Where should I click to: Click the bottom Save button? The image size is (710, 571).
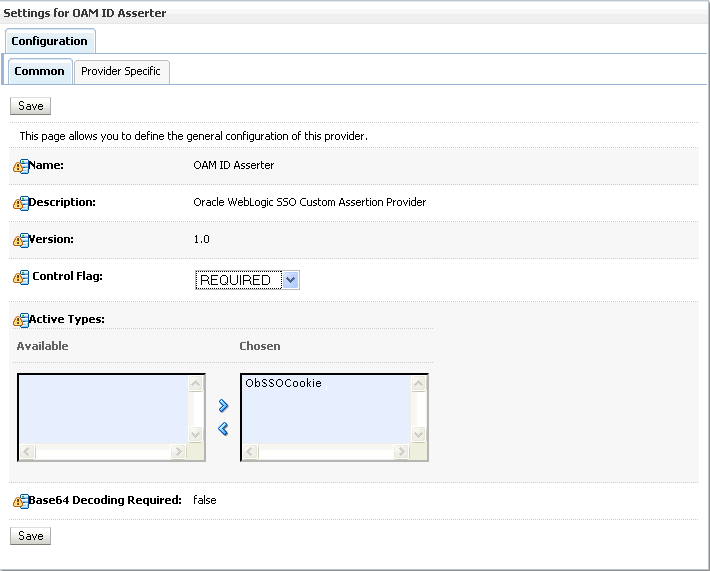point(31,536)
